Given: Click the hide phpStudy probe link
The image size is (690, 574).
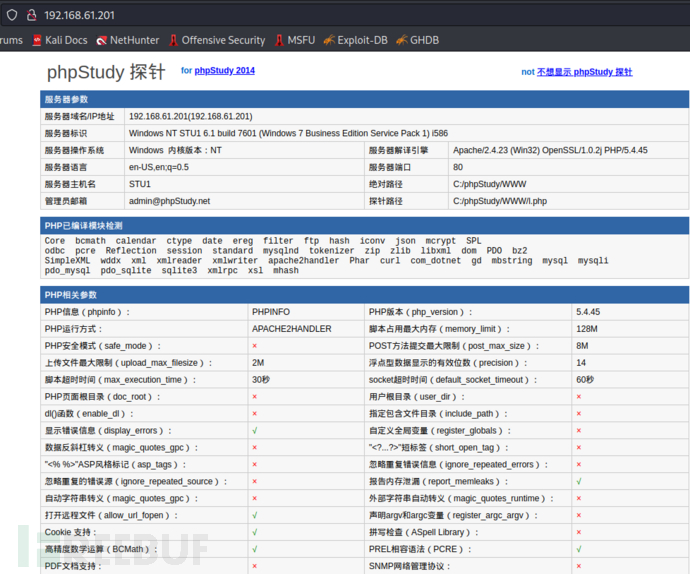Looking at the screenshot, I should point(584,72).
